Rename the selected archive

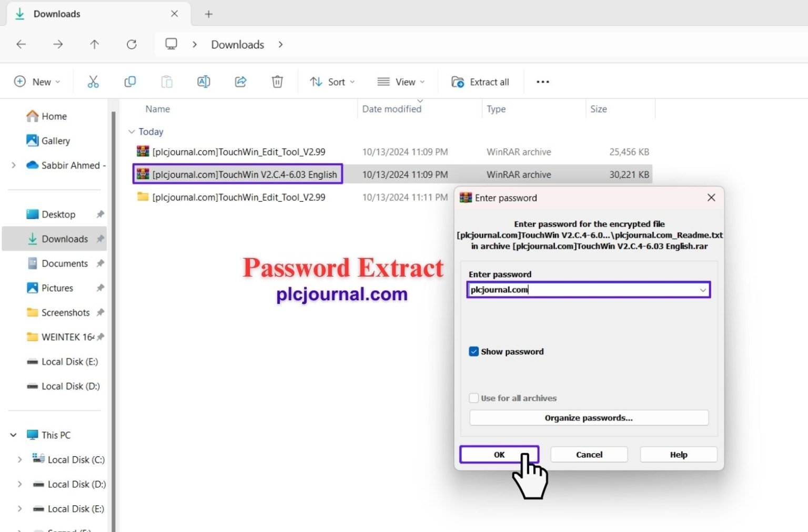point(204,81)
